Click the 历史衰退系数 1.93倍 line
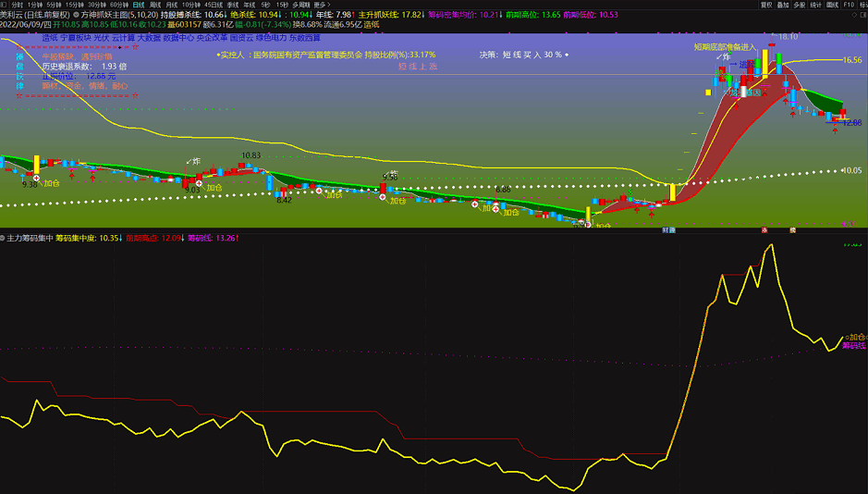868x494 pixels. point(85,66)
